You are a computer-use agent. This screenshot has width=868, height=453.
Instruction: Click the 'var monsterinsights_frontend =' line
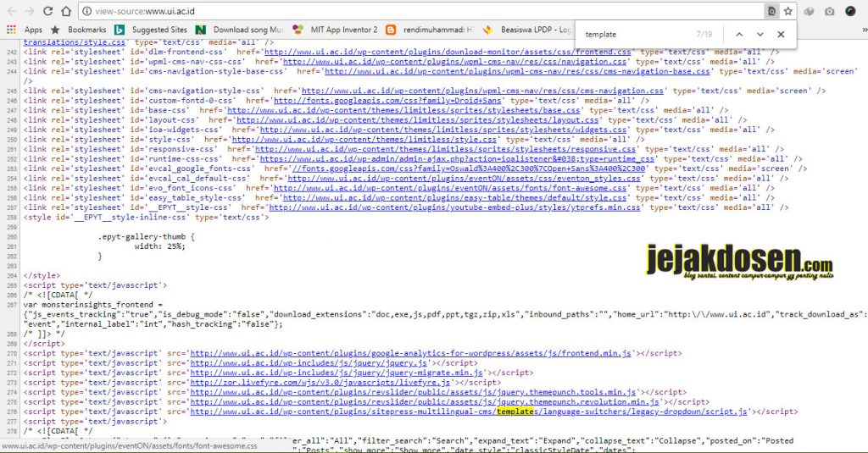pos(93,305)
